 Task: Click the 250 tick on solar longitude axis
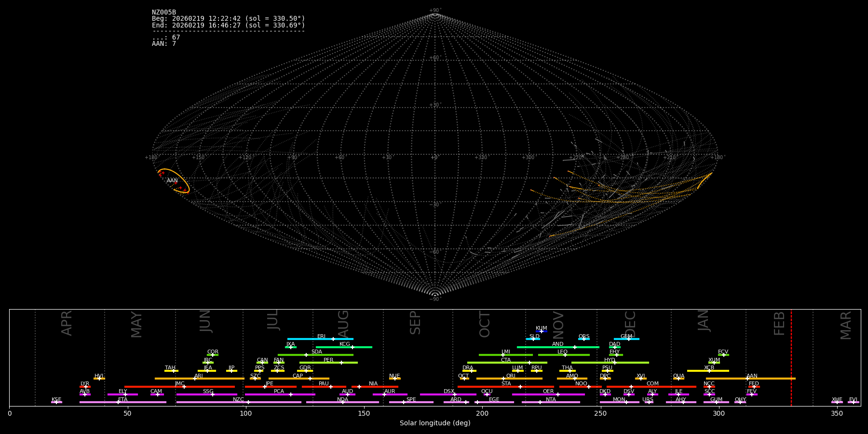600,413
